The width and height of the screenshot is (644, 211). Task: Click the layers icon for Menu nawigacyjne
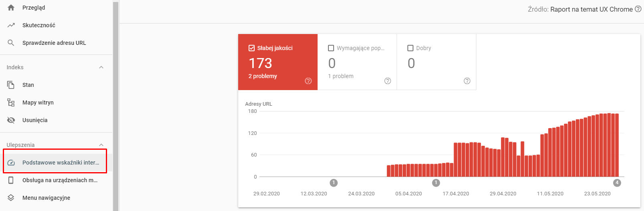11,198
